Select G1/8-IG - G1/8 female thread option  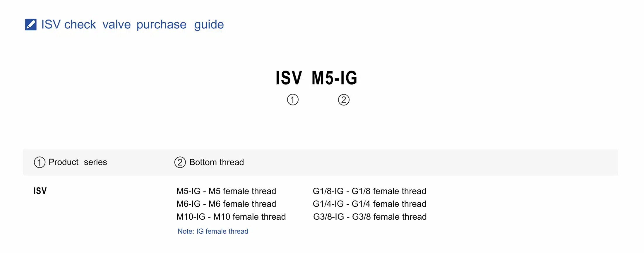point(369,191)
